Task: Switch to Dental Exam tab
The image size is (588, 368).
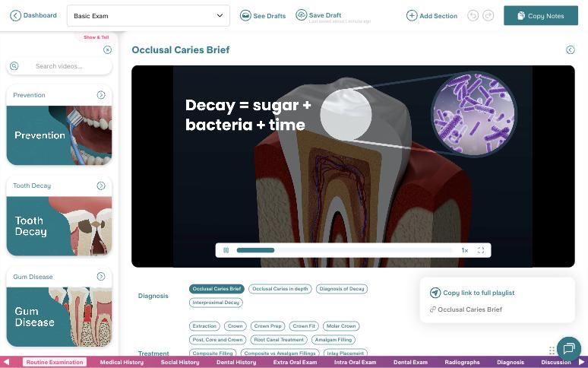Action: click(410, 362)
